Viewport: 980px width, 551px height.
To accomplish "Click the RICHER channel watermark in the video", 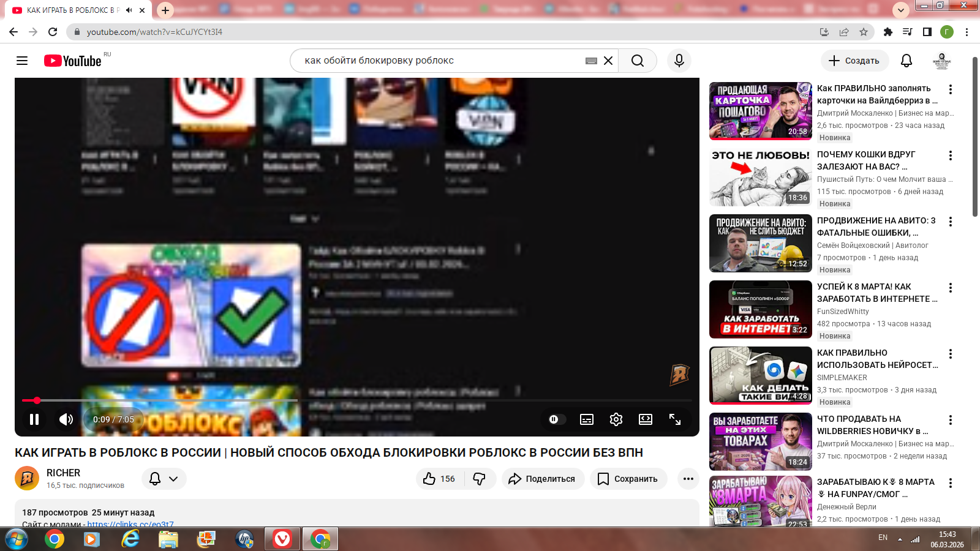I will pos(679,375).
